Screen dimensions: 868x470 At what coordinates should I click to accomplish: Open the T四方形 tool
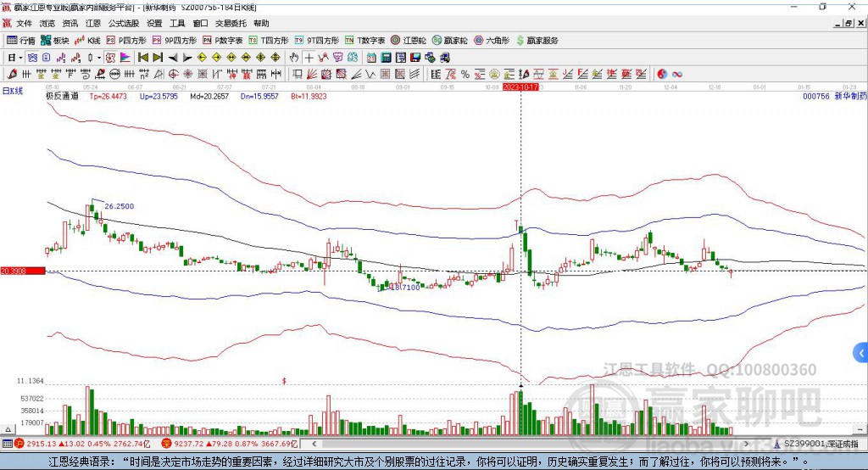click(x=269, y=41)
